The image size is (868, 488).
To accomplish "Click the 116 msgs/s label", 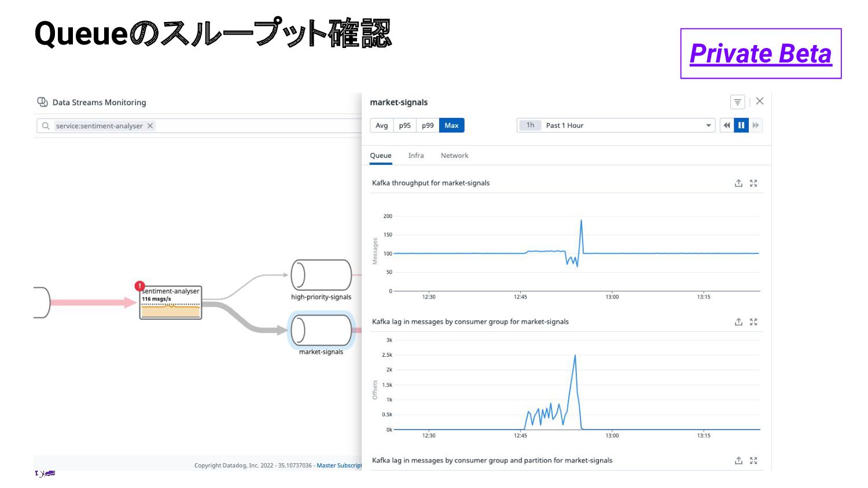I will (156, 299).
